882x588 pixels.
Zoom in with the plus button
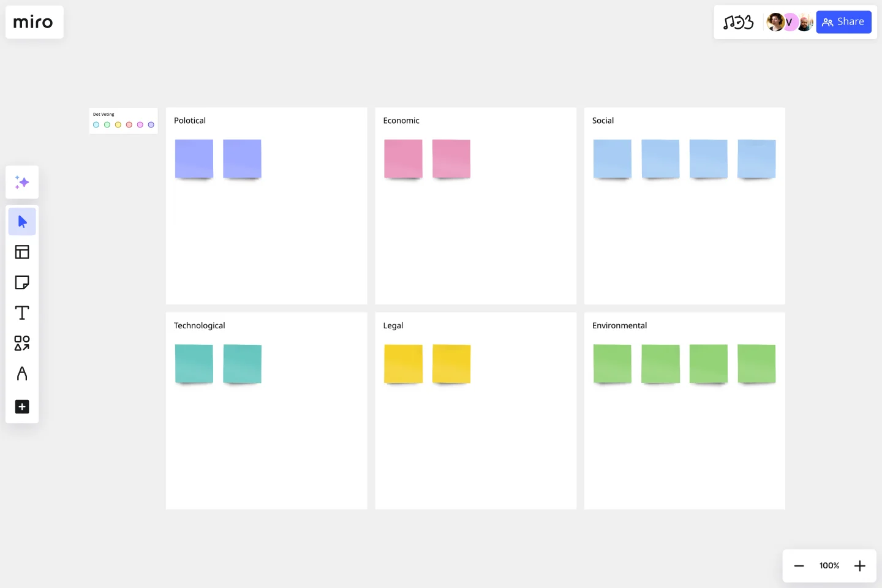click(x=860, y=566)
